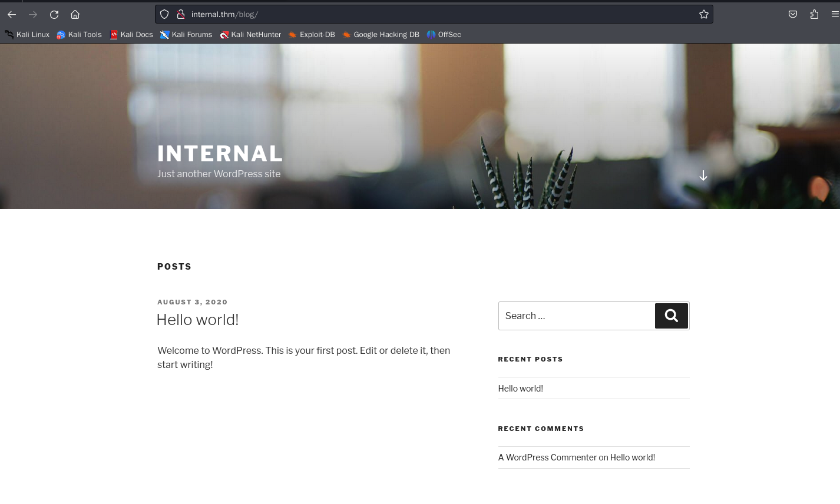
Task: Open the Kali Tools bookmark
Action: coord(79,35)
